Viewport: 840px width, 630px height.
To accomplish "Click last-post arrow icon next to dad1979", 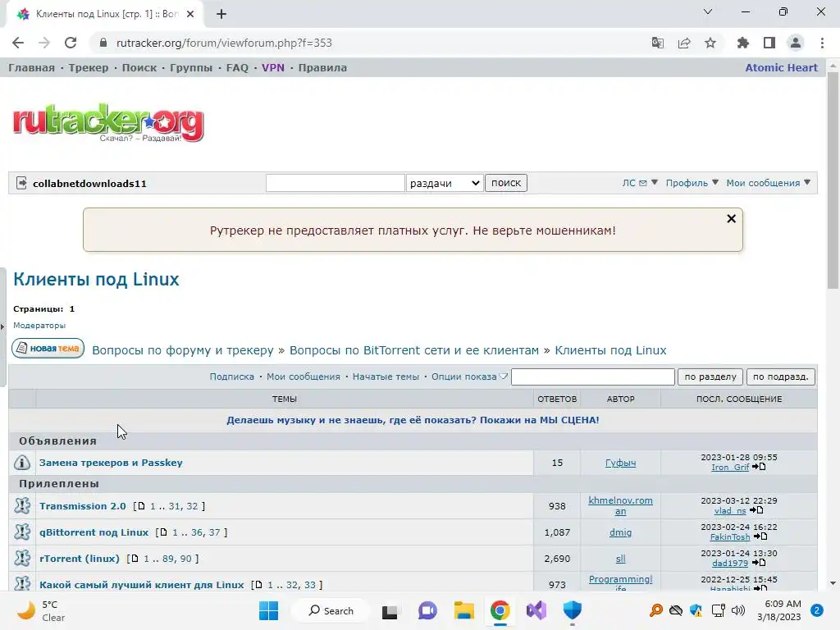I will click(758, 563).
